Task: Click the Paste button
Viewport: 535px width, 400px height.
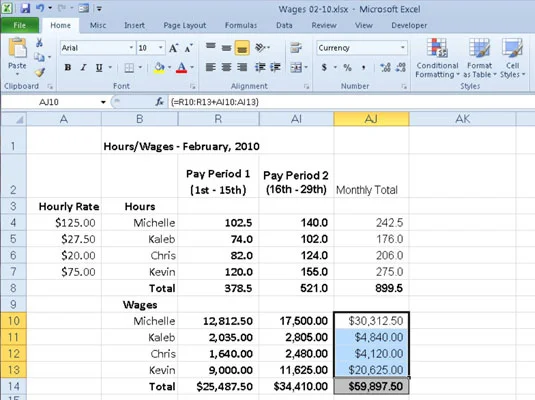Action: 17,57
